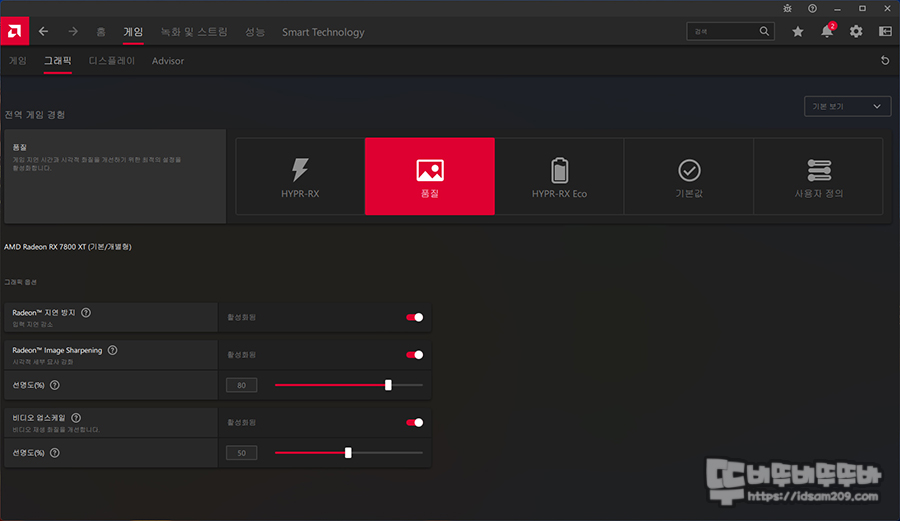Image resolution: width=900 pixels, height=521 pixels.
Task: Click the sharpness value field showing 50
Action: 242,453
